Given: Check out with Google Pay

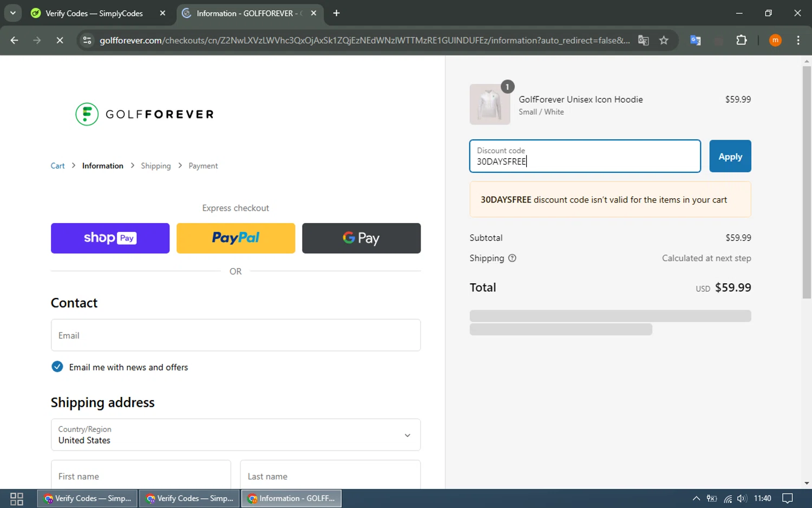Looking at the screenshot, I should (x=361, y=238).
